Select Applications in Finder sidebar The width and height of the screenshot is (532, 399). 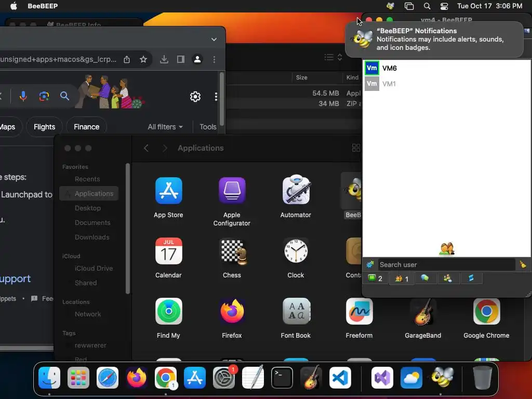pos(89,193)
